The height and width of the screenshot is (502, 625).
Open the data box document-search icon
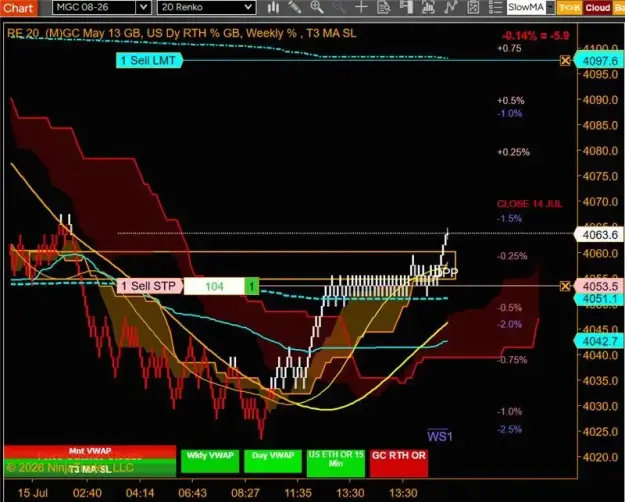pos(383,7)
